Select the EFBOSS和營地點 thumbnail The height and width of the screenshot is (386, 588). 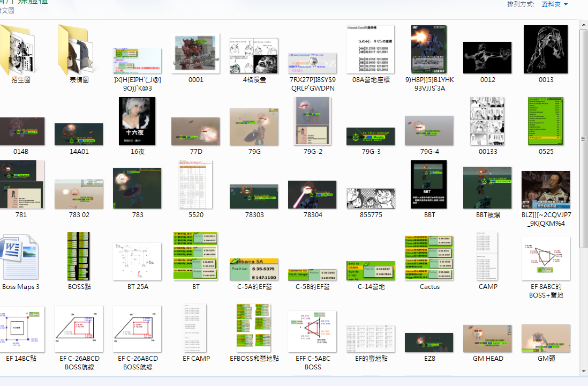point(254,328)
